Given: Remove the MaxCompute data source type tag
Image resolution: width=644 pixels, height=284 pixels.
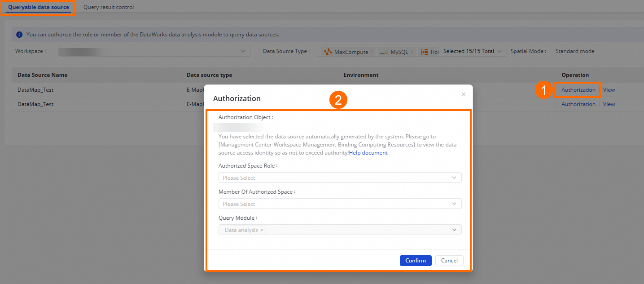Looking at the screenshot, I should click(x=372, y=52).
